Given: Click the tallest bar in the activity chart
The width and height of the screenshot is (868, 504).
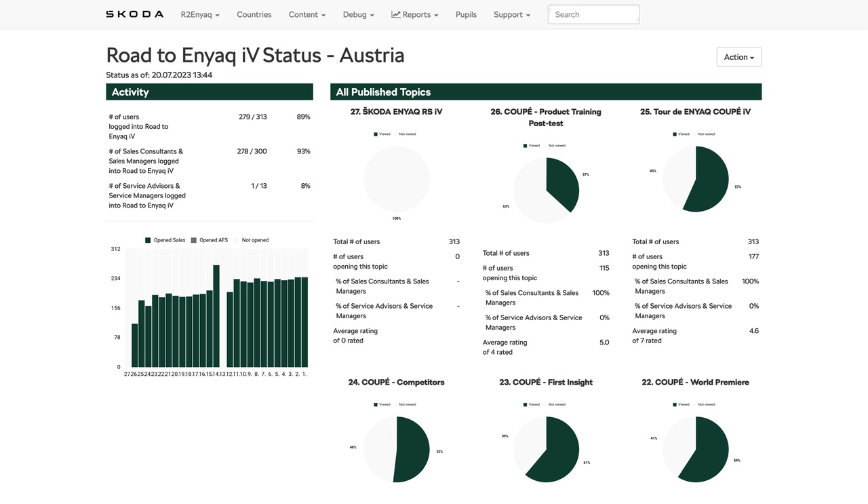Looking at the screenshot, I should point(216,316).
